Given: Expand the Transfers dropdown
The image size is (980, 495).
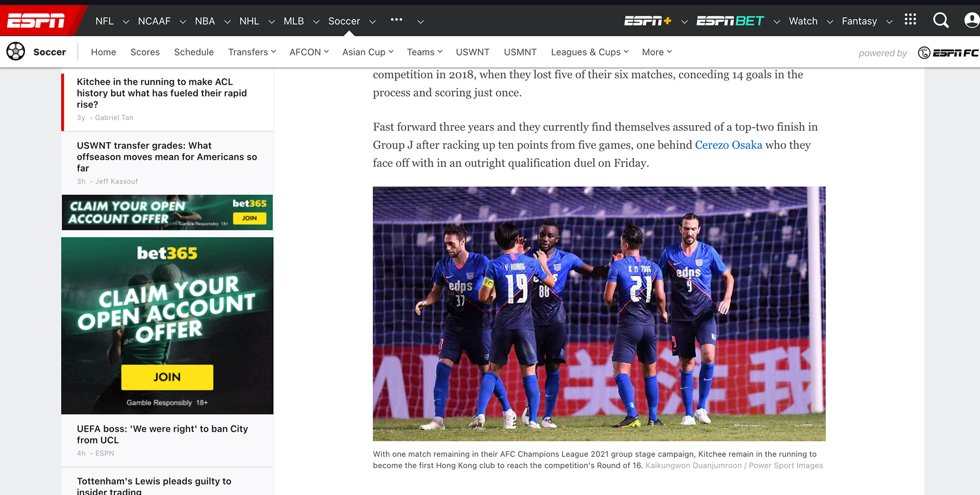Looking at the screenshot, I should pos(252,52).
